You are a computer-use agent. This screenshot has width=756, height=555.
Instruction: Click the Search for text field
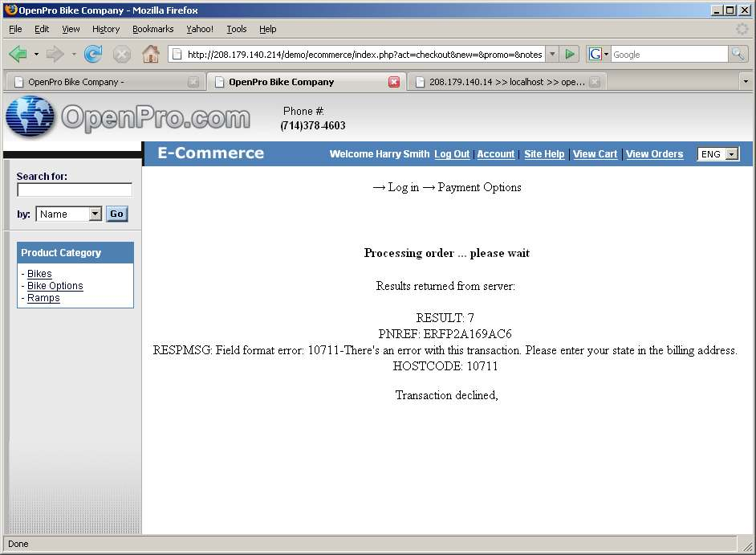[x=74, y=190]
